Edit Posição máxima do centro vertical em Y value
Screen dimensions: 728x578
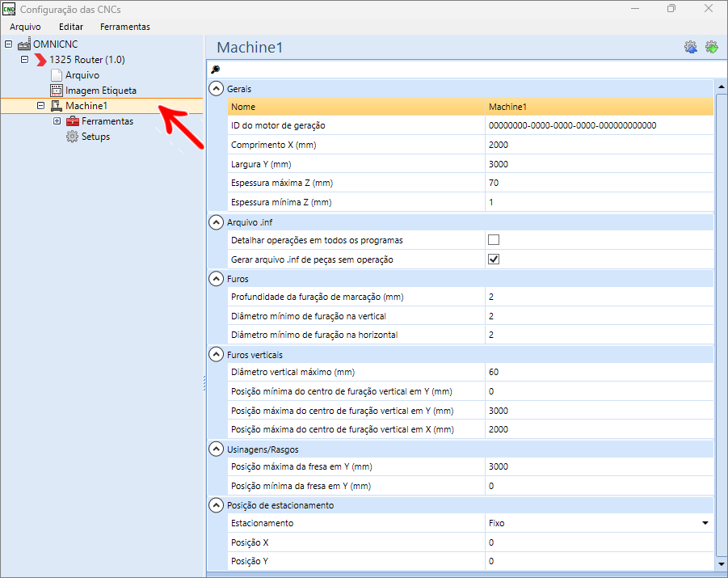pos(599,411)
